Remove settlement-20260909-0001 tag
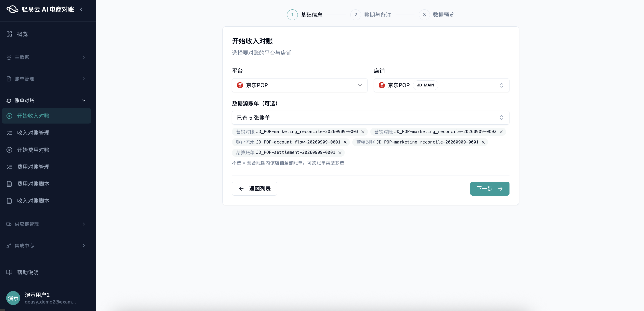The image size is (644, 311). [x=340, y=152]
